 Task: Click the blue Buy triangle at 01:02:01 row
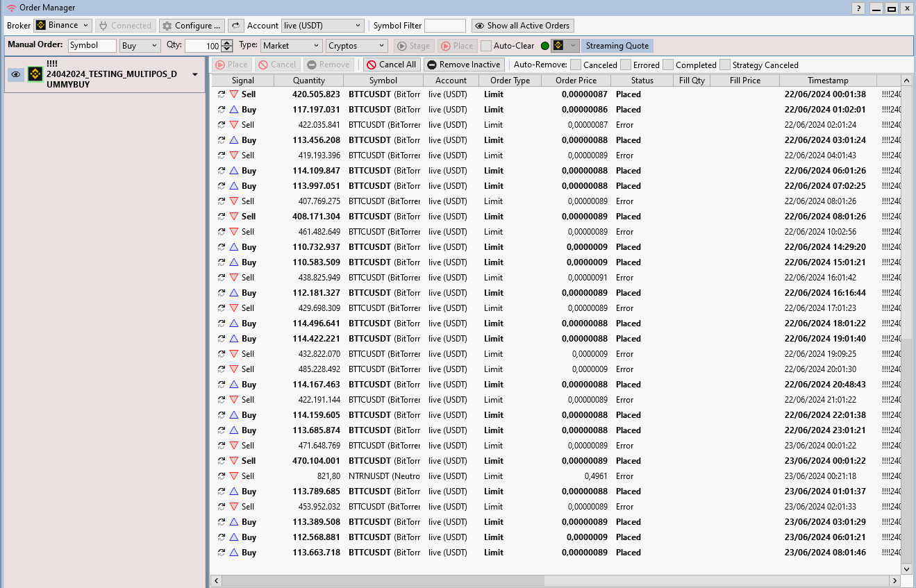(x=234, y=110)
